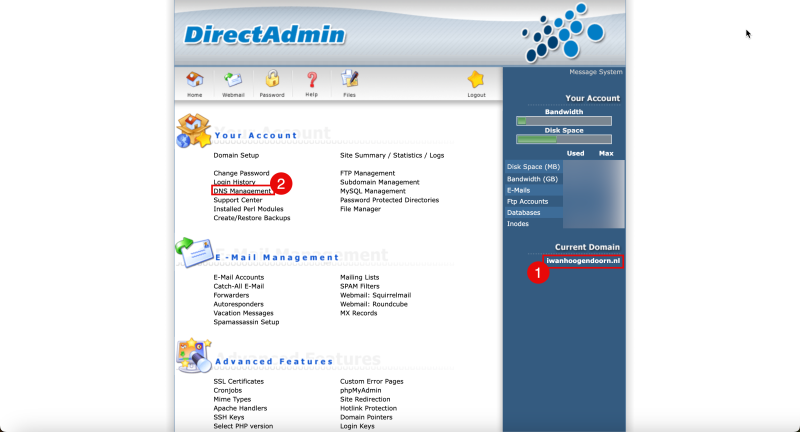Open Login Keys
This screenshot has width=800, height=432.
pos(357,426)
